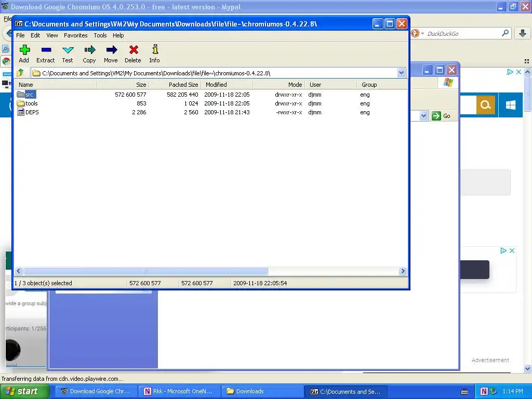Click the -rwxr-xr-x mode cell
This screenshot has width=532, height=399.
click(289, 112)
